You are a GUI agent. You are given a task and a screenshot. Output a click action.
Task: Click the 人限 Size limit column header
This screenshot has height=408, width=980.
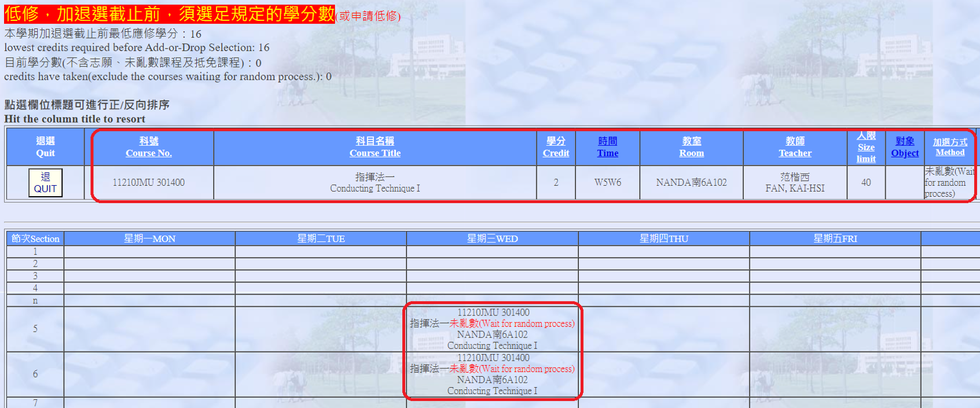(866, 148)
